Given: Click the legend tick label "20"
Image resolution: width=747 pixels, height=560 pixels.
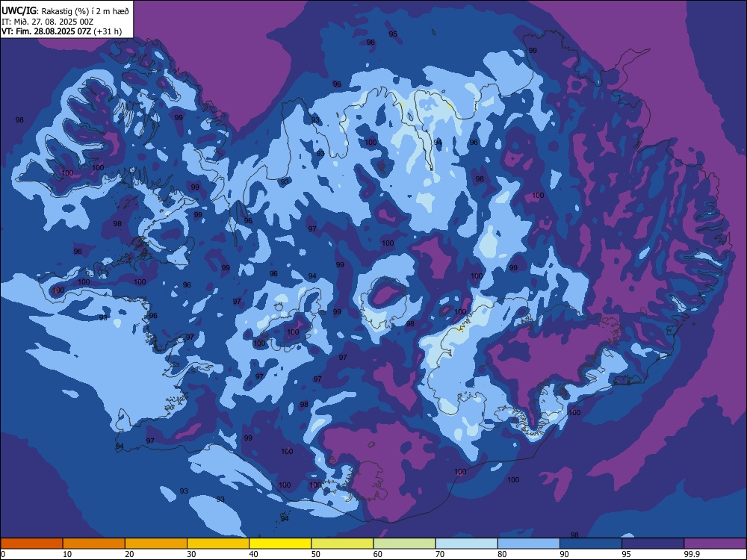Looking at the screenshot, I should pyautogui.click(x=129, y=554).
